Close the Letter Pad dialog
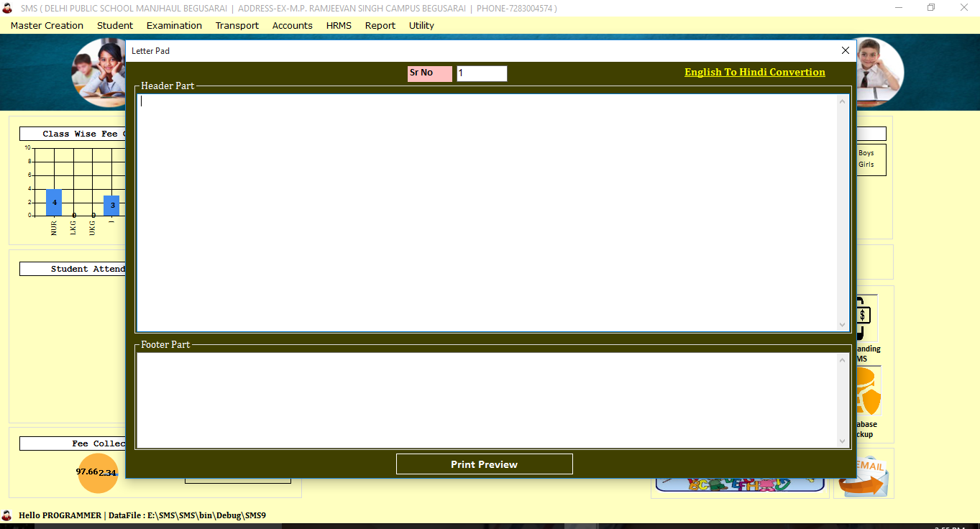 (845, 50)
